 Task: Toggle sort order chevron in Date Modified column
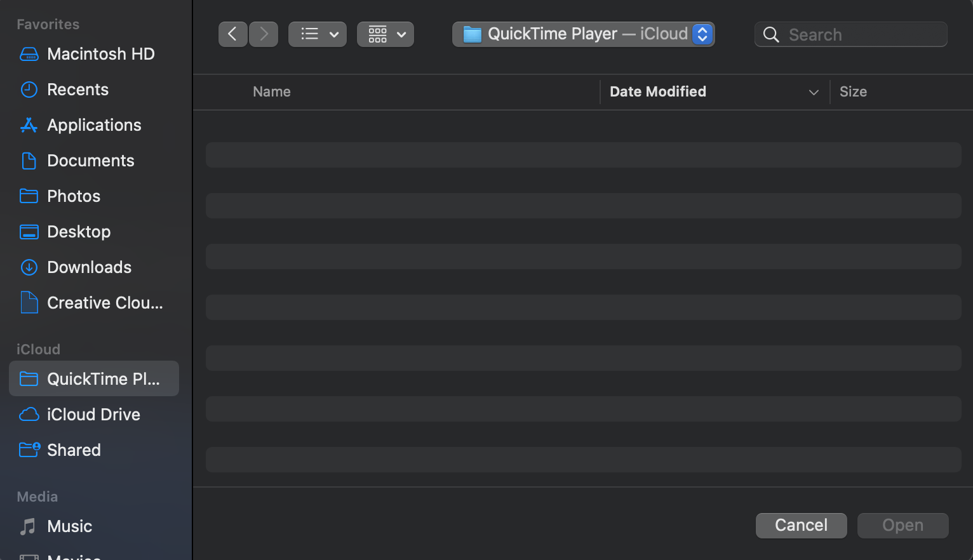814,92
